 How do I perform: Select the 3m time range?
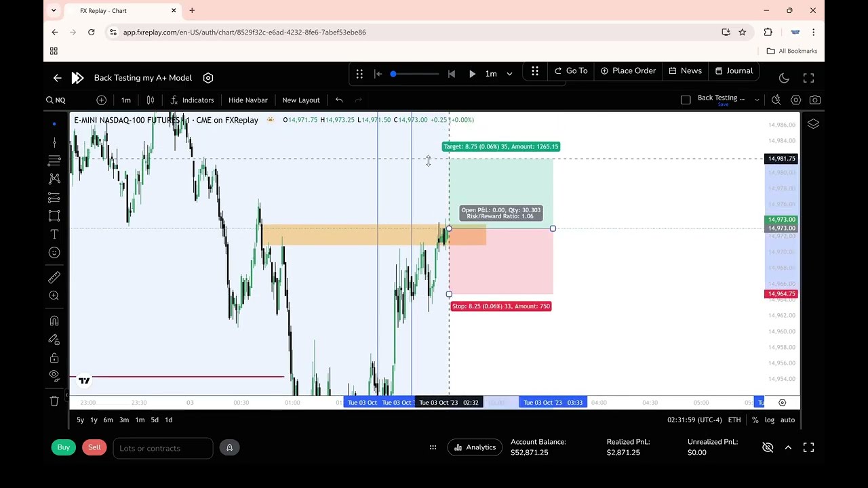tap(124, 420)
